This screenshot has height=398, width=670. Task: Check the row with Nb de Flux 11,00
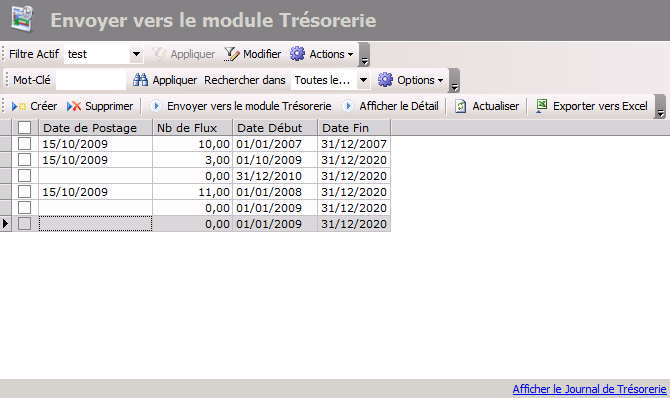pos(24,192)
